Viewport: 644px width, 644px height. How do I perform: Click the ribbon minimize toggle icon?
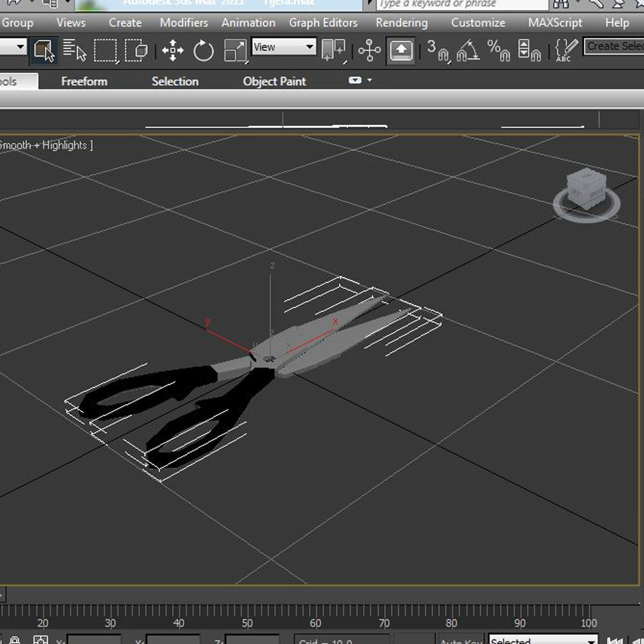tap(355, 80)
